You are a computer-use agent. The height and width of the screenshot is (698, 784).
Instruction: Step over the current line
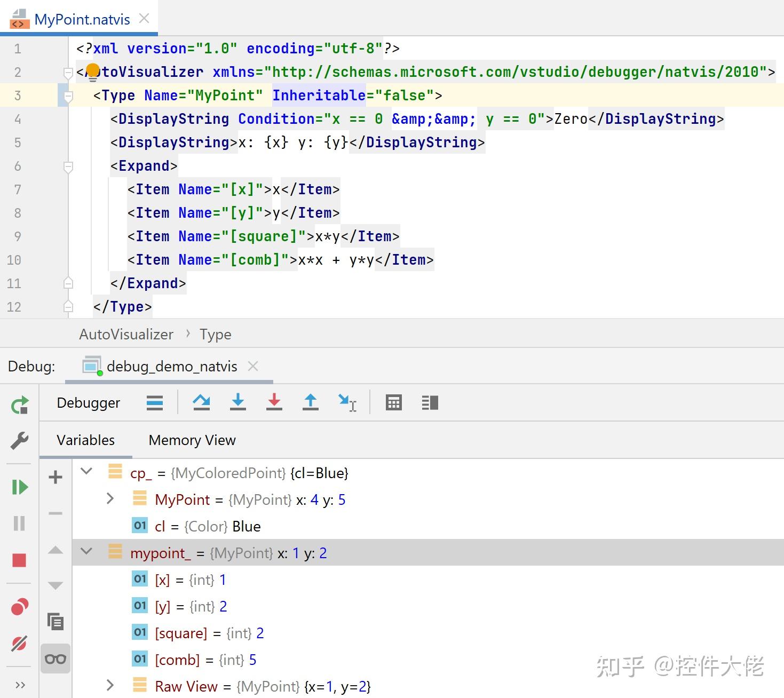tap(201, 402)
